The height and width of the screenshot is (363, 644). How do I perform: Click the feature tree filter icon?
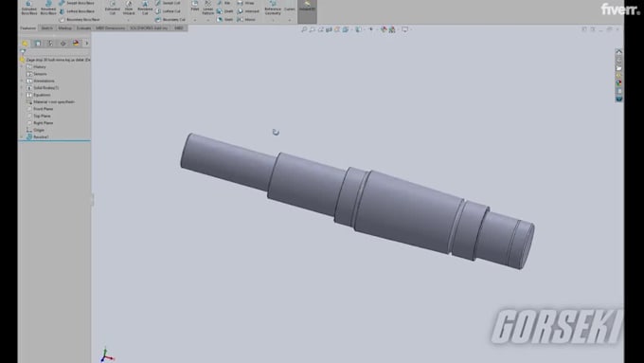23,52
